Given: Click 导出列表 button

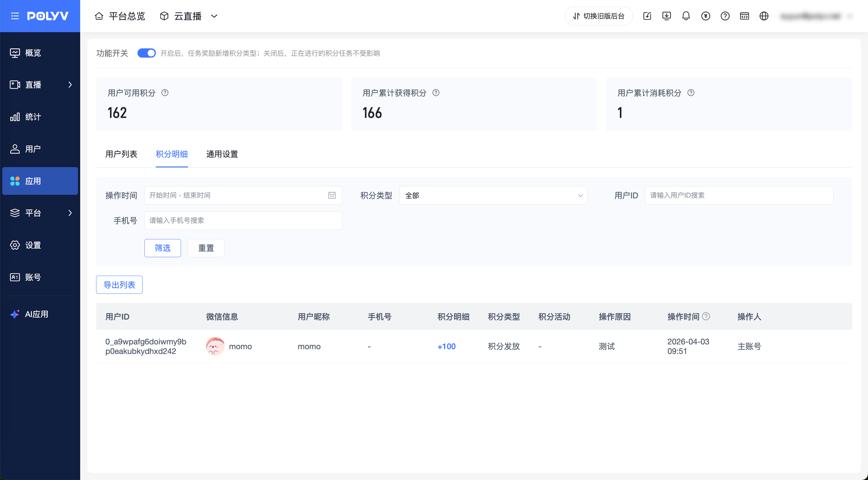Looking at the screenshot, I should [119, 285].
